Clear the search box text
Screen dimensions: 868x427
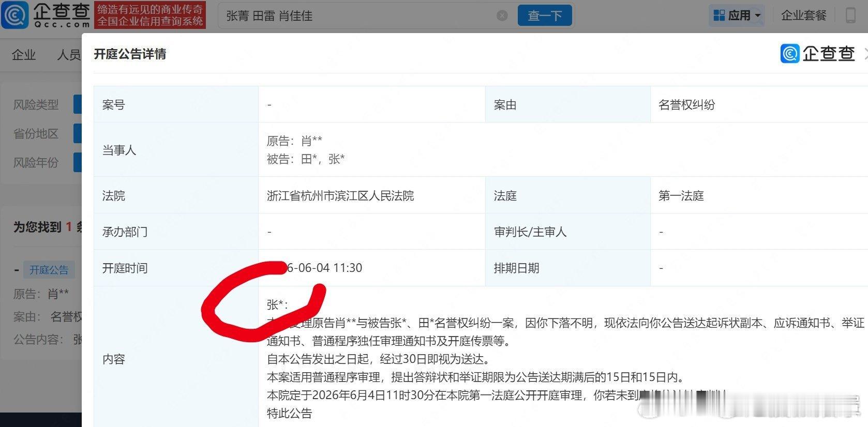click(502, 16)
